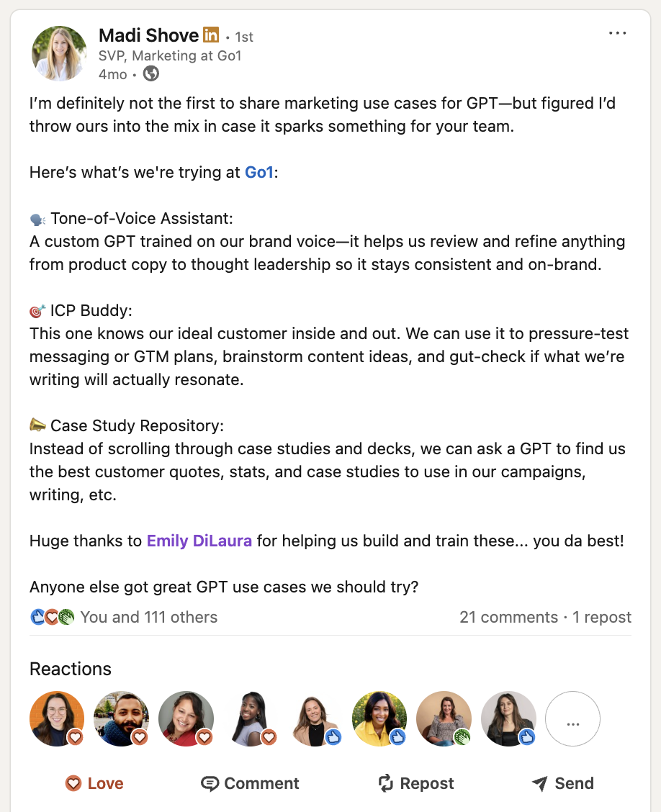Toggle the Love reaction button
Screen dimensions: 661x812
click(x=94, y=783)
